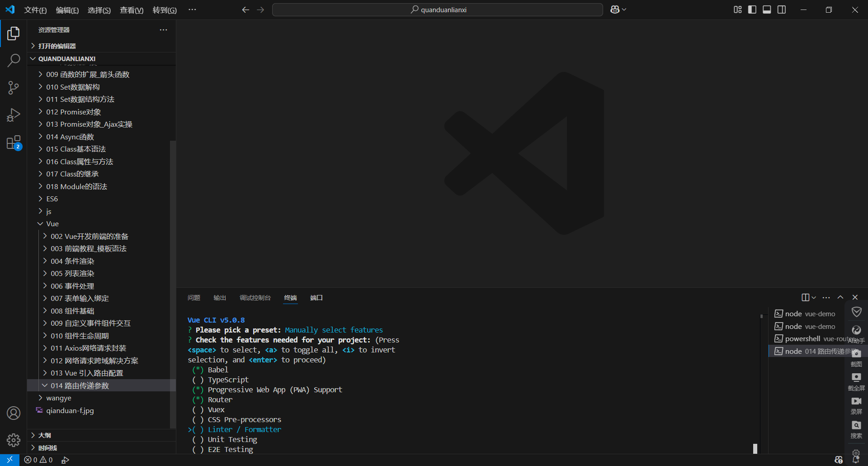Viewport: 868px width, 466px height.
Task: Open the AI助手 assistant icon
Action: 856,334
